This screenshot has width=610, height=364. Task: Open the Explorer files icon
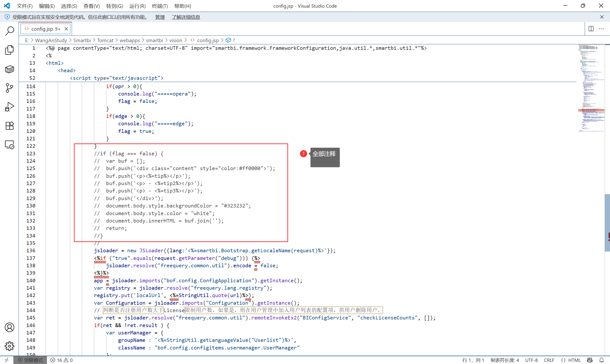pos(9,50)
